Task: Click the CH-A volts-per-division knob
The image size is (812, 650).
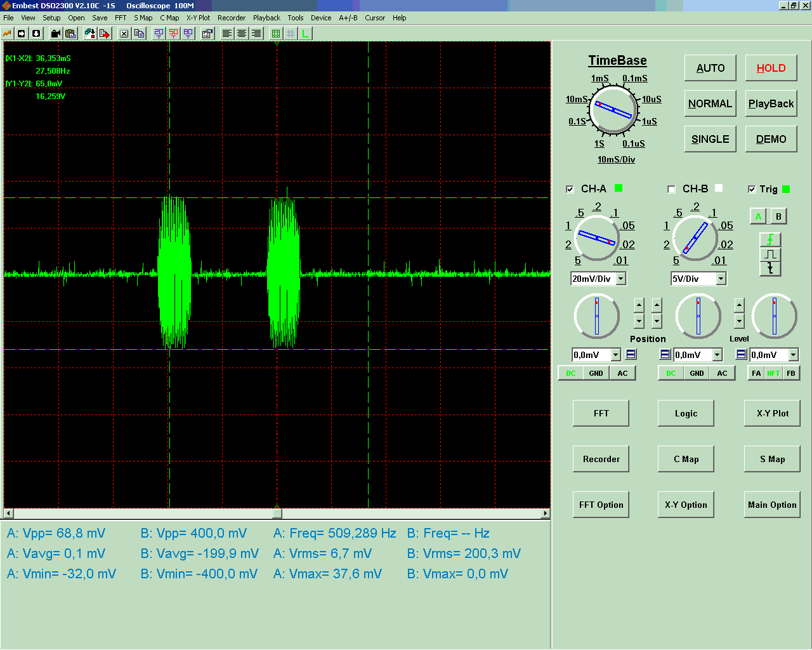Action: tap(596, 238)
